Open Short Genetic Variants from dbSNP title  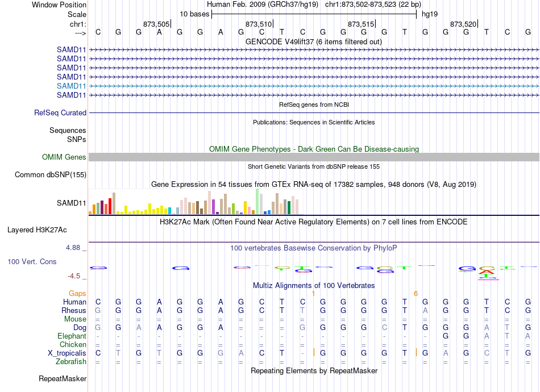314,166
